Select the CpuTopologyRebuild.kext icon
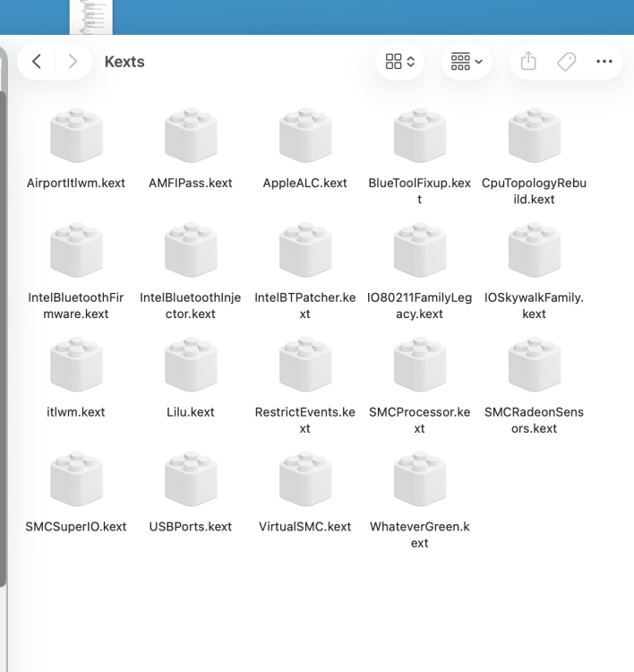This screenshot has width=634, height=672. click(535, 135)
